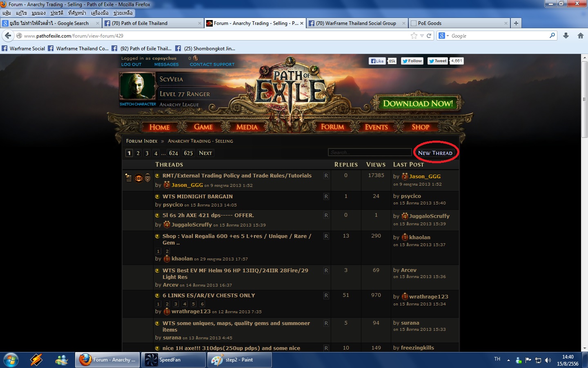The height and width of the screenshot is (368, 588).
Task: Switch to WarFrame Thailand Social Group tab
Action: (357, 23)
